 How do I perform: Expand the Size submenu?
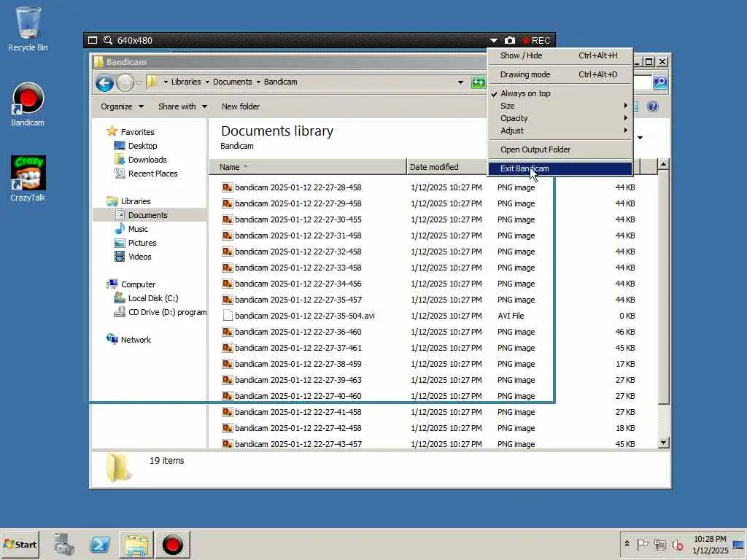pyautogui.click(x=560, y=106)
